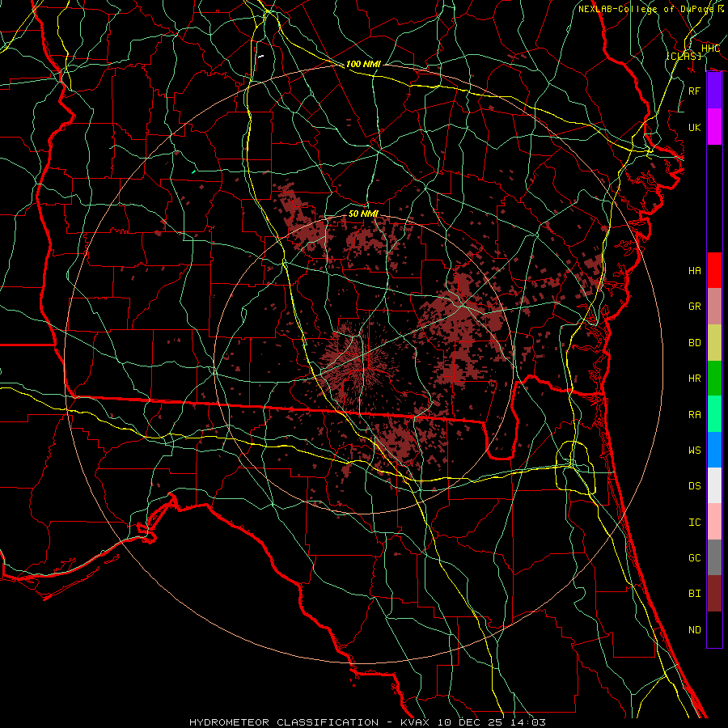Click the 'HR' legend label
This screenshot has width=728, height=728.
[x=695, y=379]
